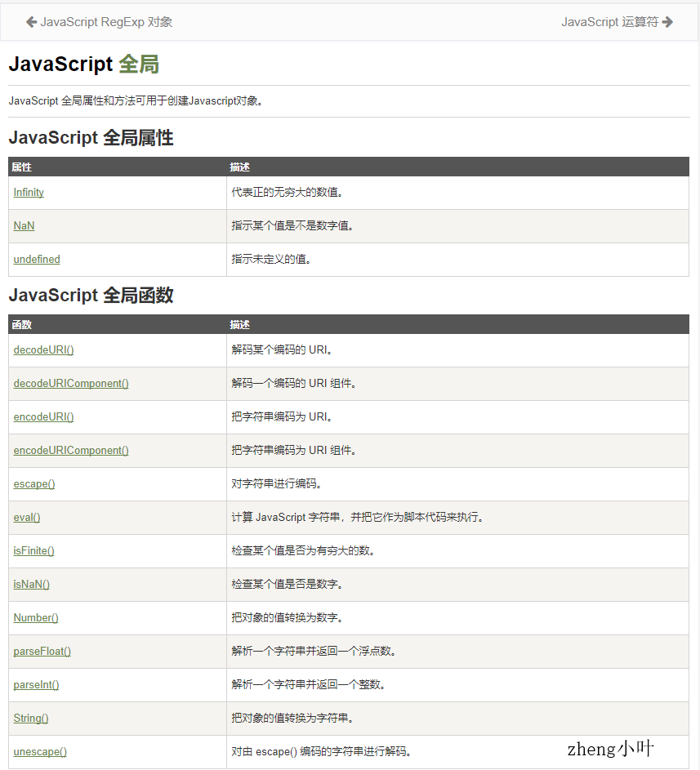The image size is (700, 770).
Task: Select the description 把字符串编码为 URI 组件。
Action: tap(294, 450)
